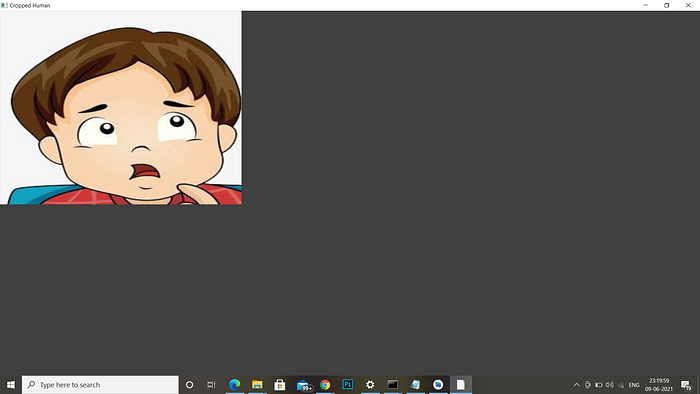700x394 pixels.
Task: Minimize the Cropped Human window
Action: [x=646, y=5]
